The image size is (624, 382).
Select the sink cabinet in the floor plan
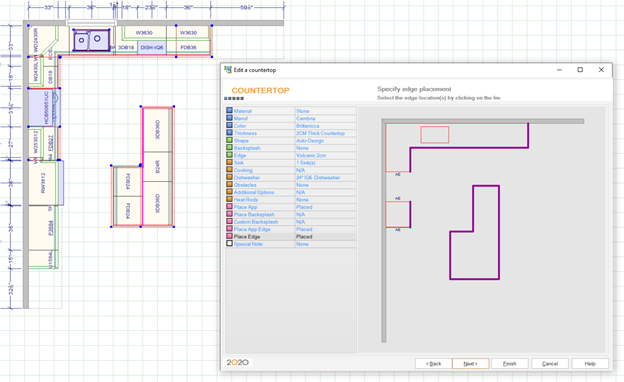coord(91,40)
